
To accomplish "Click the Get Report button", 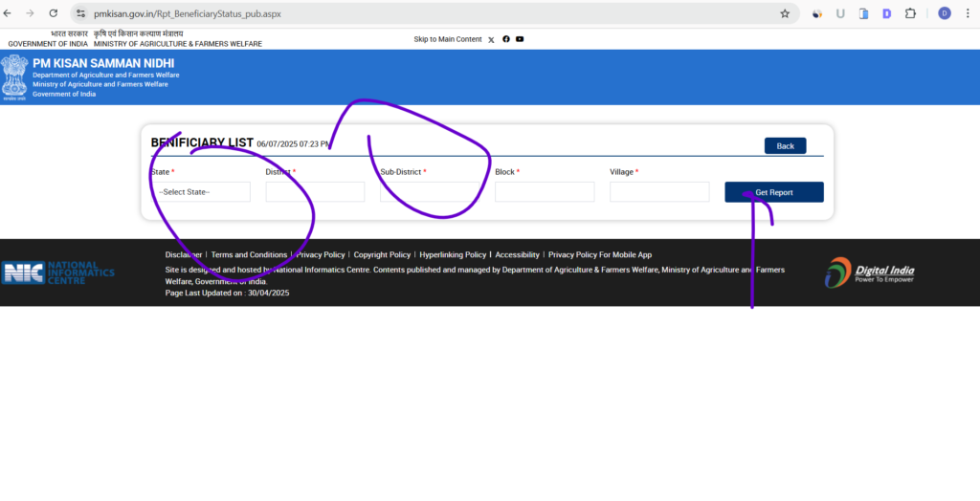I will coord(774,192).
